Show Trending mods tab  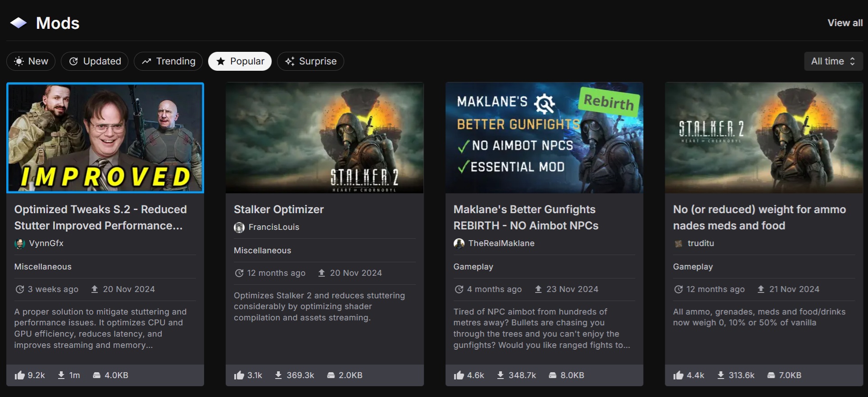168,61
